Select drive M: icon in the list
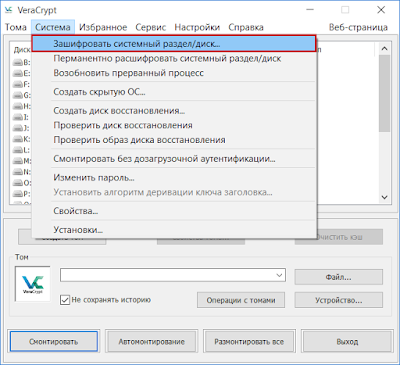Viewport: 400px width, 365px height. (x=18, y=161)
